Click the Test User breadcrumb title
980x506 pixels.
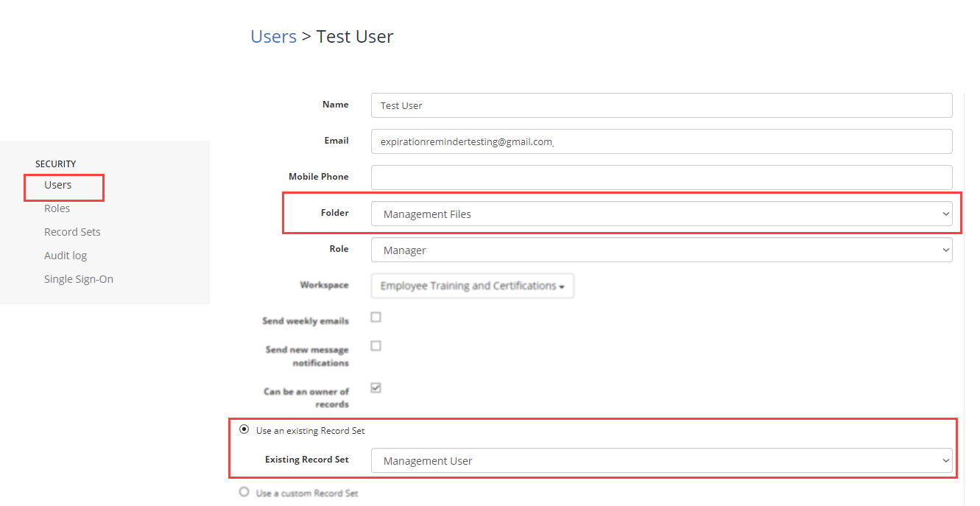355,36
